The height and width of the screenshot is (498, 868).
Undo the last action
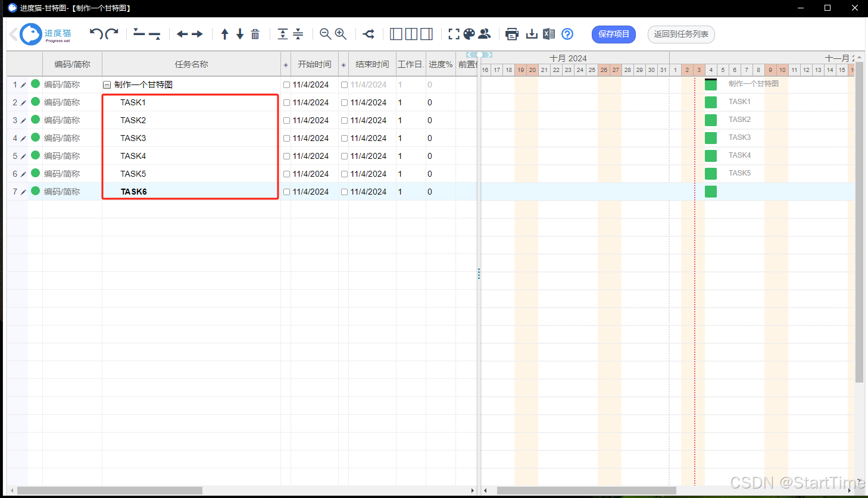96,33
